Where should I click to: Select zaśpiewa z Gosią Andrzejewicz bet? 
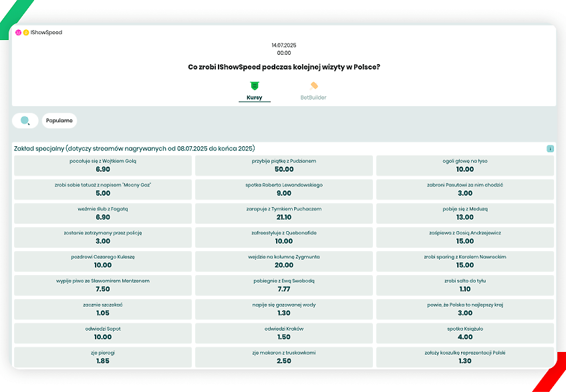(x=465, y=237)
